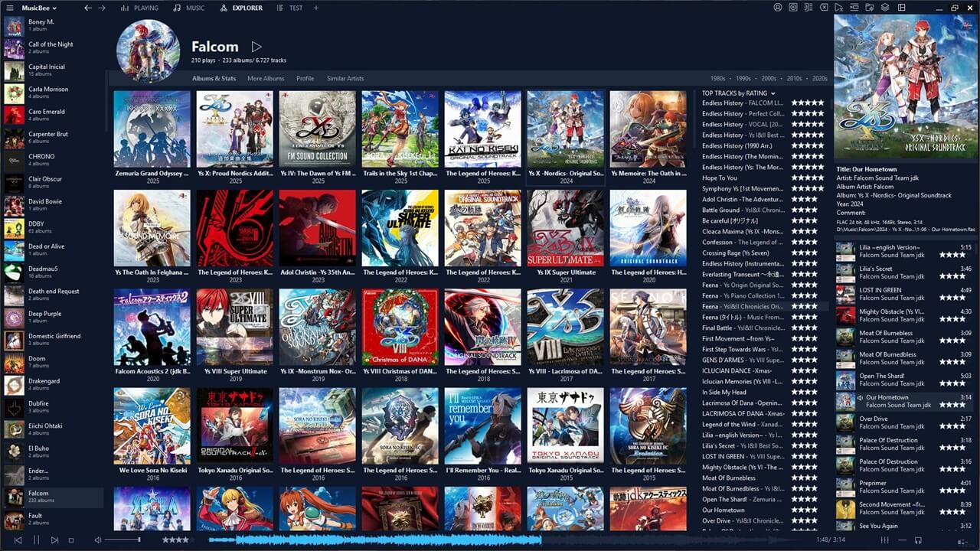Open the music folder icon in the top toolbar
This screenshot has width=980, height=551.
coord(869,8)
